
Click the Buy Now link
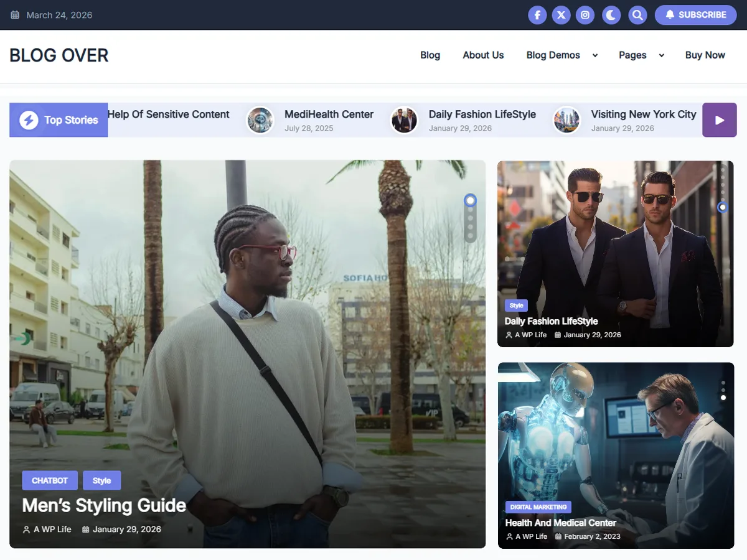(x=705, y=55)
